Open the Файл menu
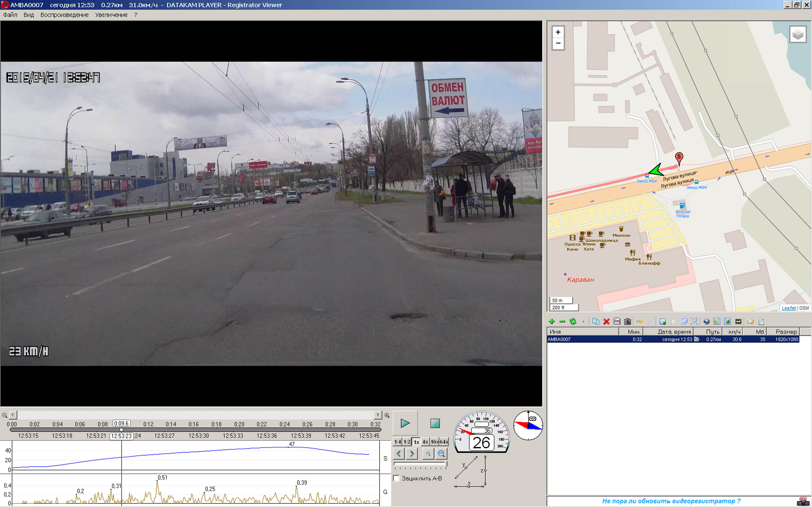812x507 pixels. pos(10,15)
